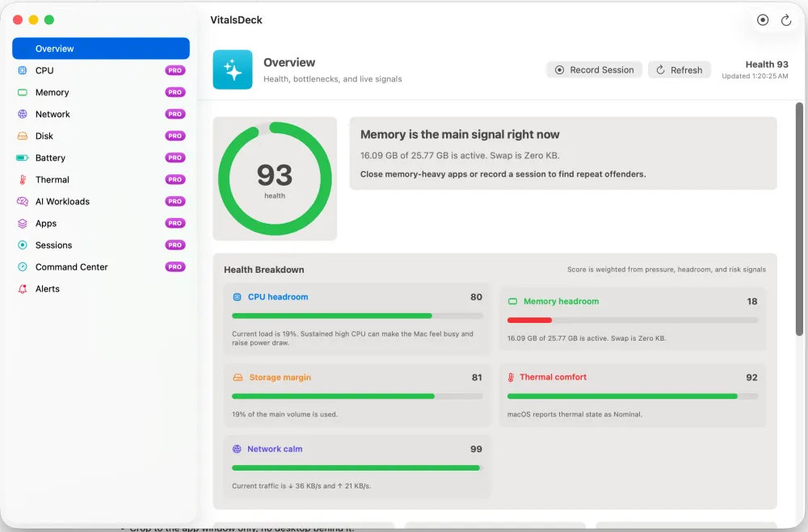Screen dimensions: 808x532
Task: Open the Memory section label
Action: (52, 93)
